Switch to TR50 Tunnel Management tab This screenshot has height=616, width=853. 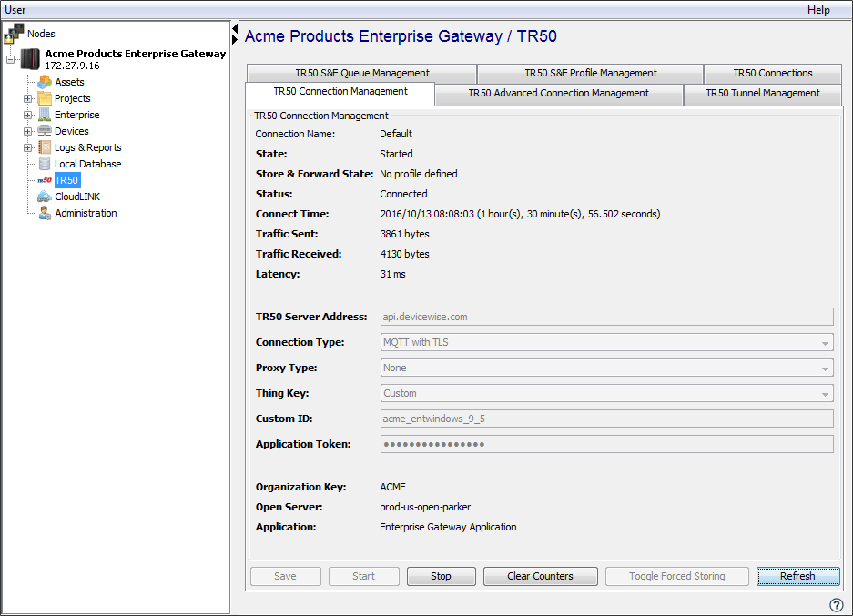(763, 93)
